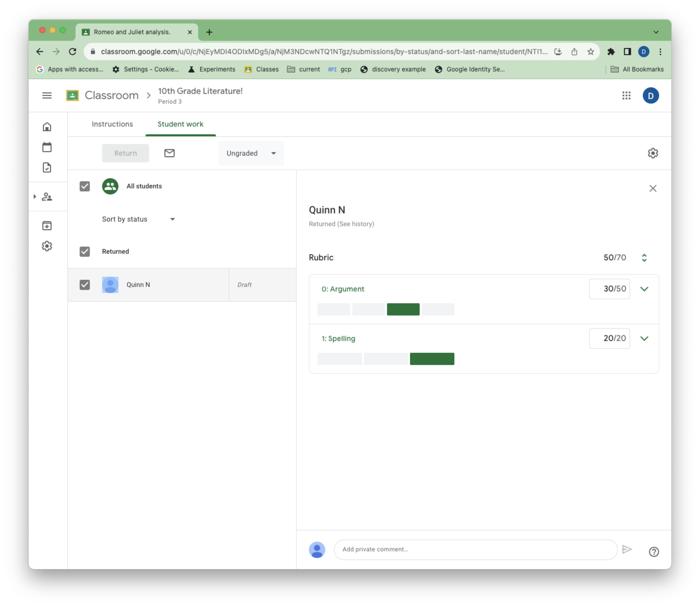The height and width of the screenshot is (607, 700).
Task: Click the grading settings gear icon
Action: (x=653, y=153)
